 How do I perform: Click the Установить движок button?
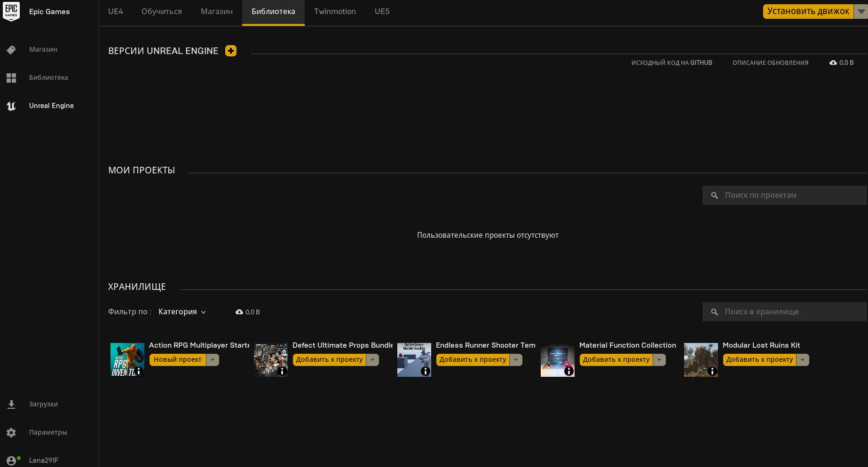pyautogui.click(x=808, y=11)
